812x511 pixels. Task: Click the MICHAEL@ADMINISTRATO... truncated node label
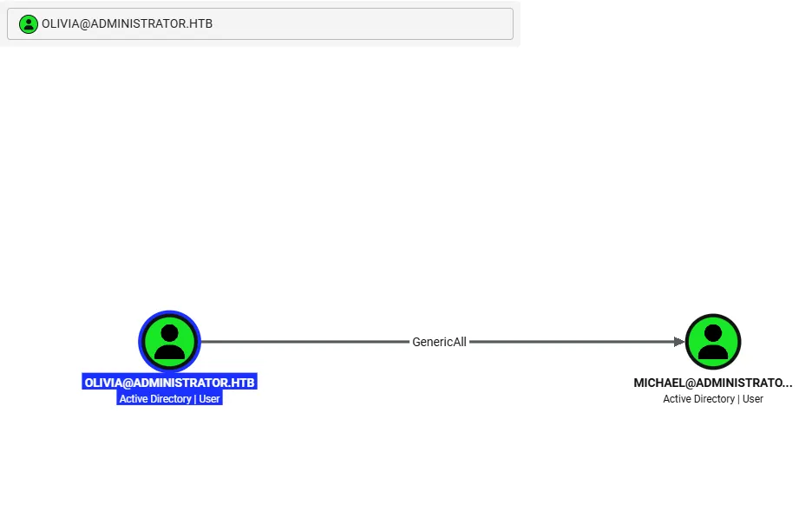pos(713,383)
